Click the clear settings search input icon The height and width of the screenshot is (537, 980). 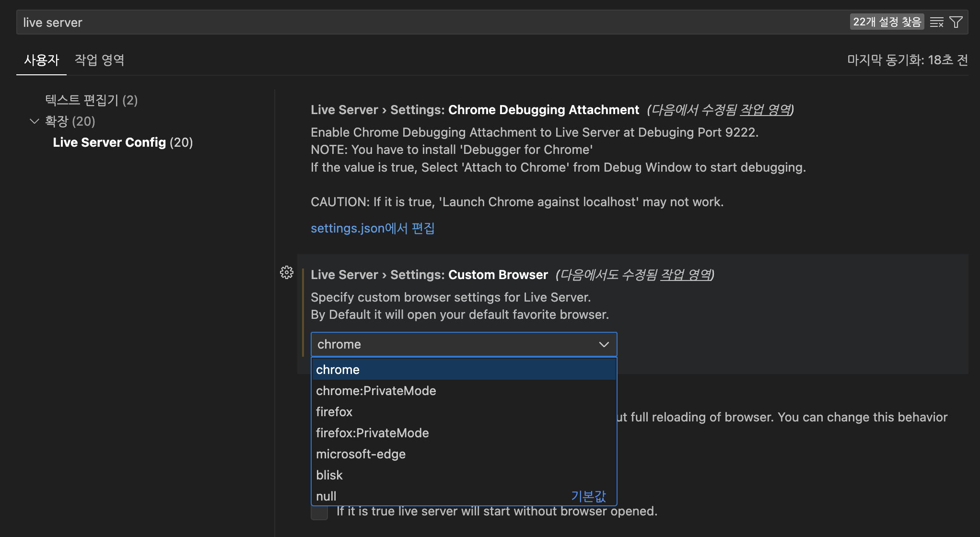tap(936, 22)
